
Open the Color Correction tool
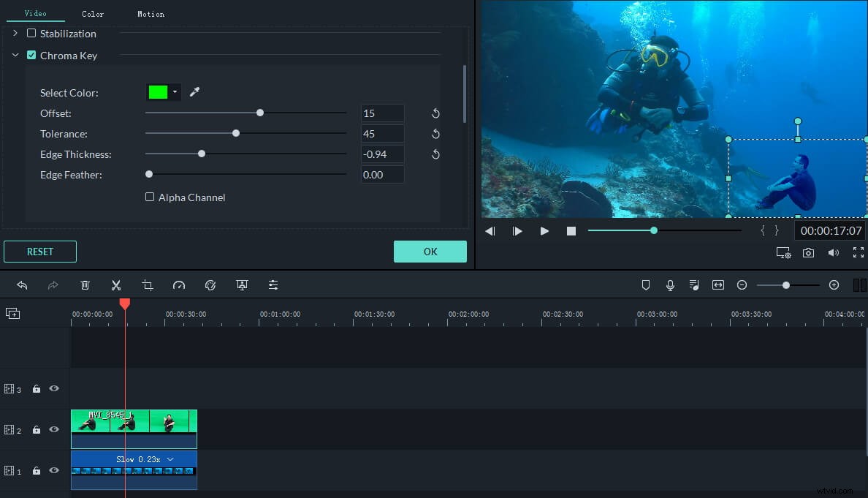[x=210, y=284]
